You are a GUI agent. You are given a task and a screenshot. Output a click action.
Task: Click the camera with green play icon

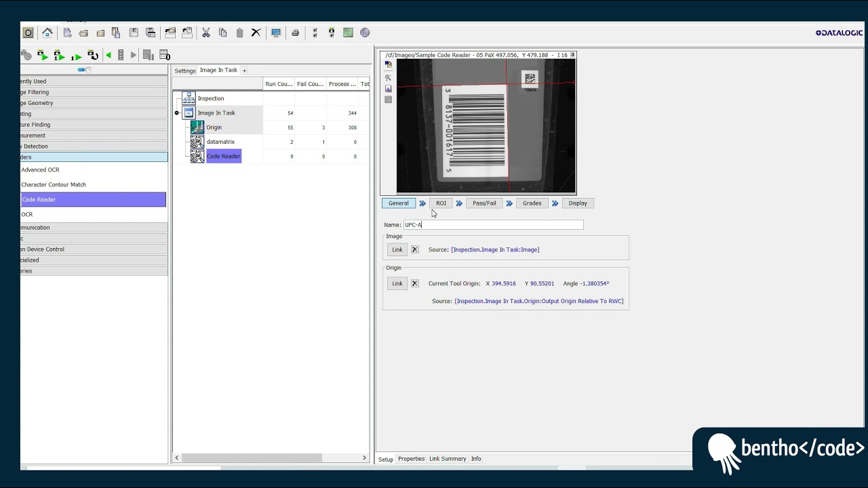42,55
